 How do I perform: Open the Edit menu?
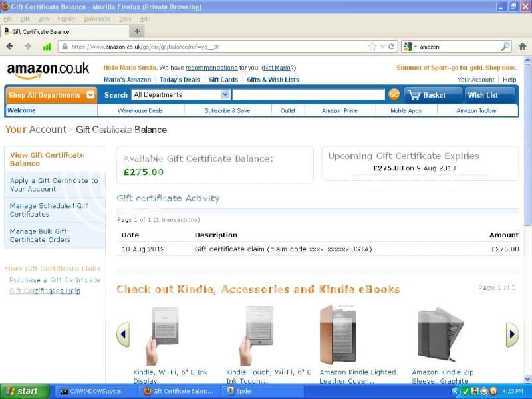pos(25,19)
